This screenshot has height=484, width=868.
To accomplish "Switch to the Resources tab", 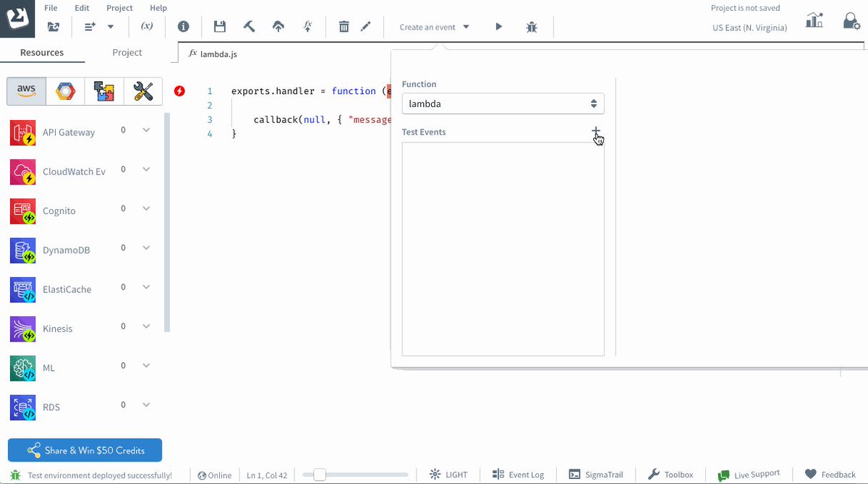I will [42, 52].
